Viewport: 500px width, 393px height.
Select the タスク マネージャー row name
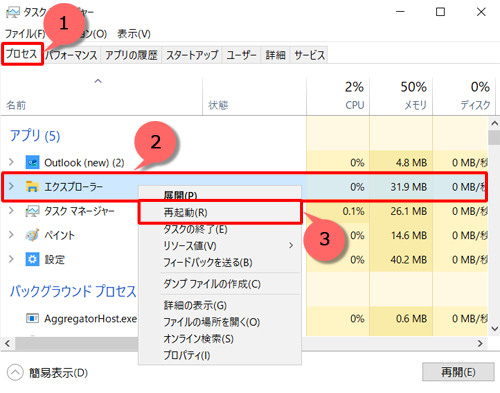(79, 211)
